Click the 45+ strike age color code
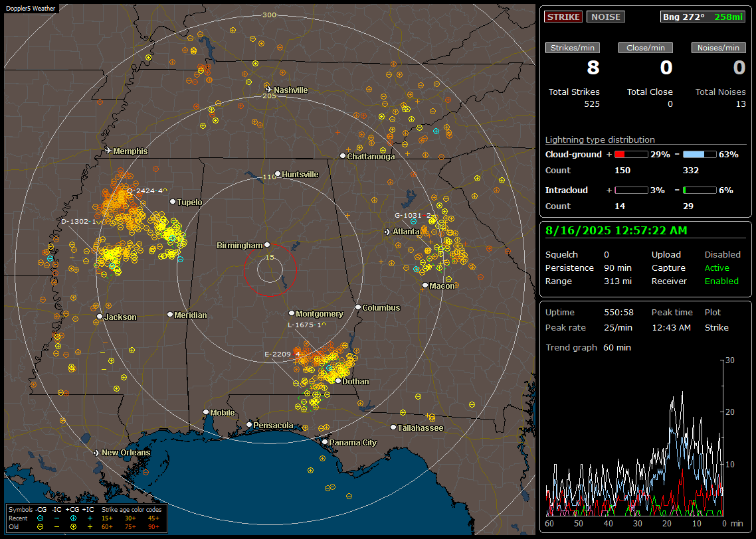 pyautogui.click(x=154, y=518)
